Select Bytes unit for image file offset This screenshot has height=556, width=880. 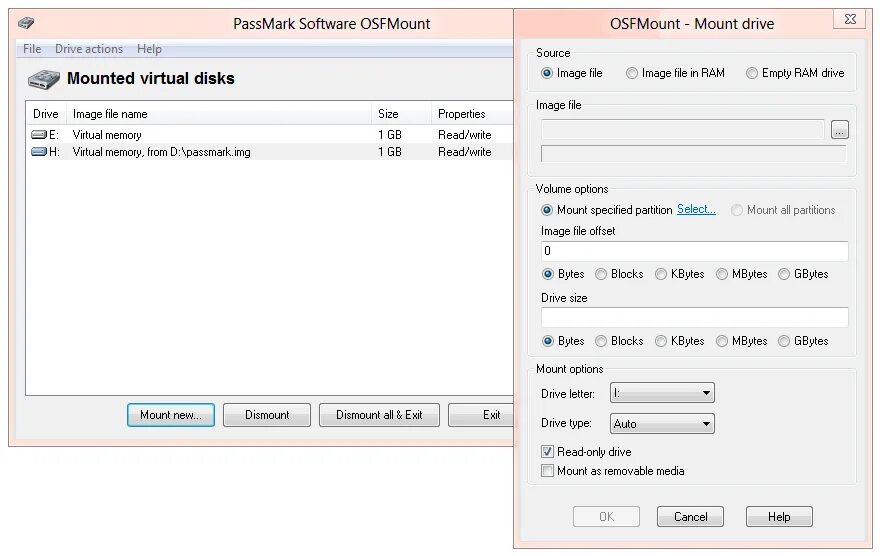click(x=548, y=274)
